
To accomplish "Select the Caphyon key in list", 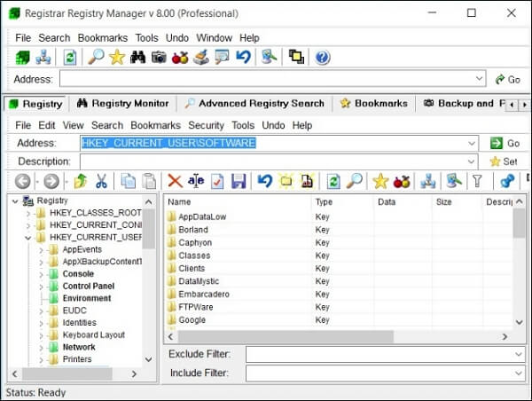I will pyautogui.click(x=195, y=242).
